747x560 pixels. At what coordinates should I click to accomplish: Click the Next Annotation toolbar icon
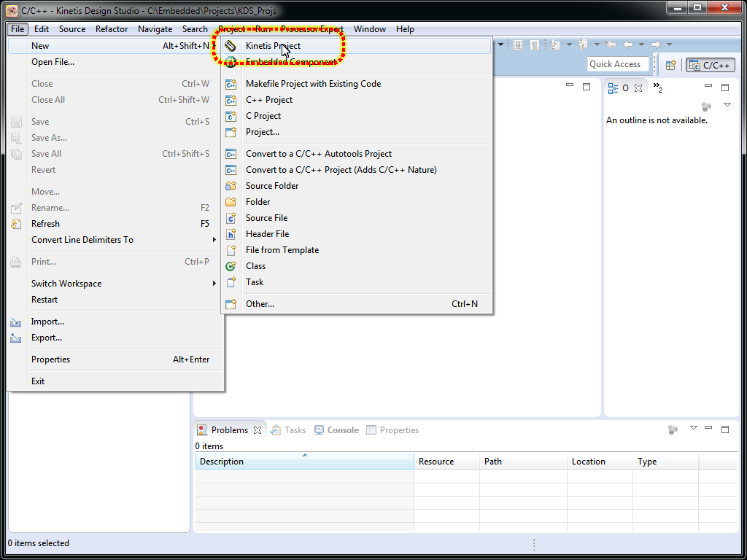pyautogui.click(x=555, y=44)
